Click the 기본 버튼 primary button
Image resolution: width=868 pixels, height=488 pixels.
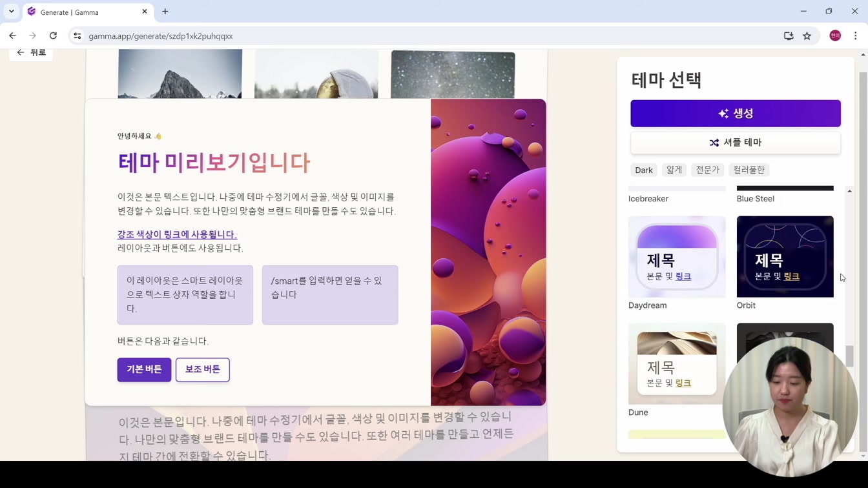(x=144, y=369)
